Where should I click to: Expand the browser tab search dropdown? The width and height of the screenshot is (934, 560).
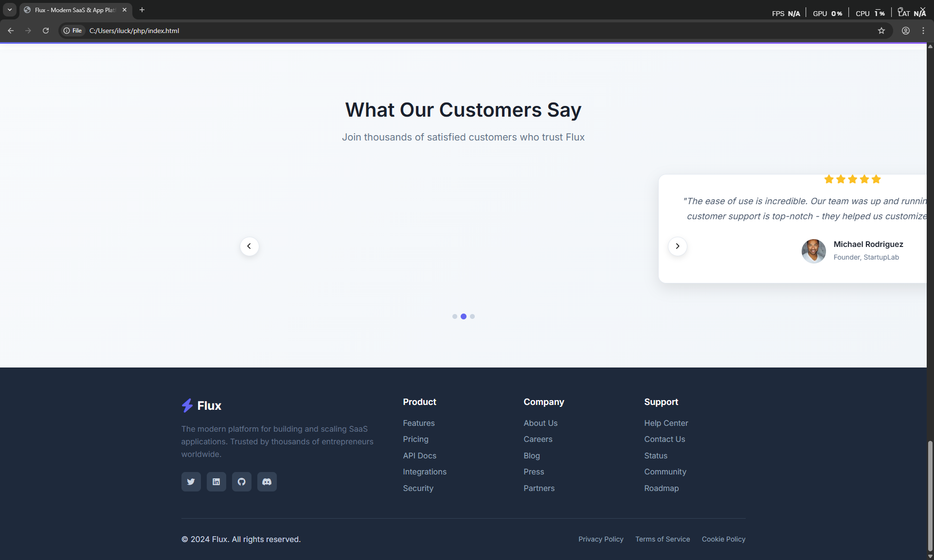tap(9, 10)
